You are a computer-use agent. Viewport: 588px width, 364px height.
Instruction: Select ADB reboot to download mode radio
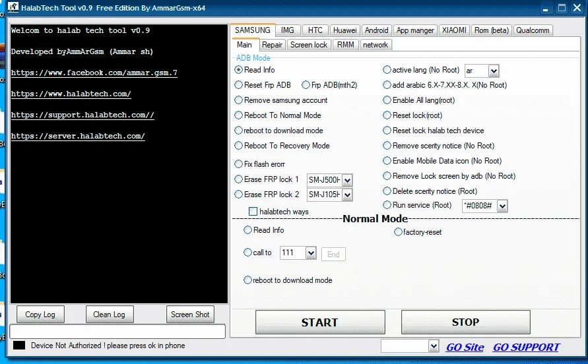coord(238,131)
